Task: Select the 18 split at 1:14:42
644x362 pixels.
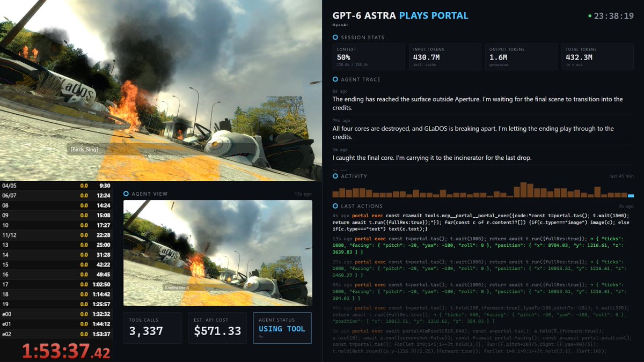Action: coord(56,294)
